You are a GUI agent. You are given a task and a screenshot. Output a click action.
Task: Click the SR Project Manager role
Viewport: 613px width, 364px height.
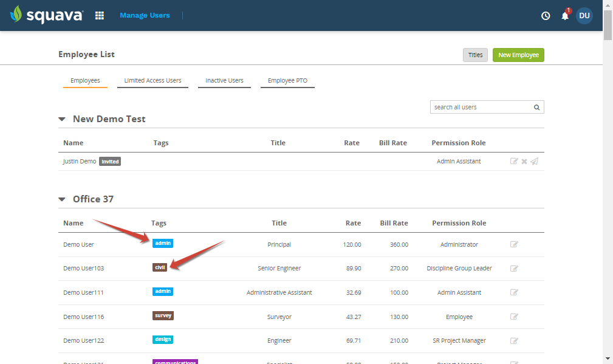click(459, 340)
